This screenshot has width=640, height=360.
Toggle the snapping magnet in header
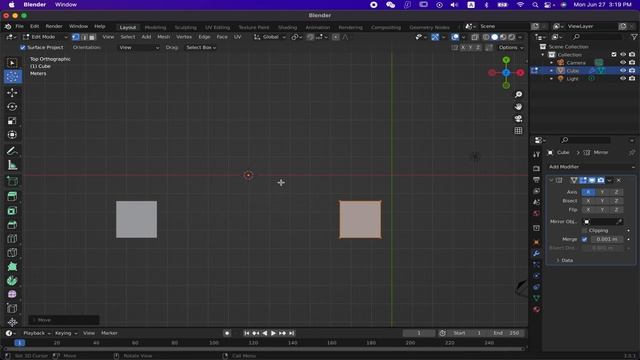pyautogui.click(x=310, y=37)
